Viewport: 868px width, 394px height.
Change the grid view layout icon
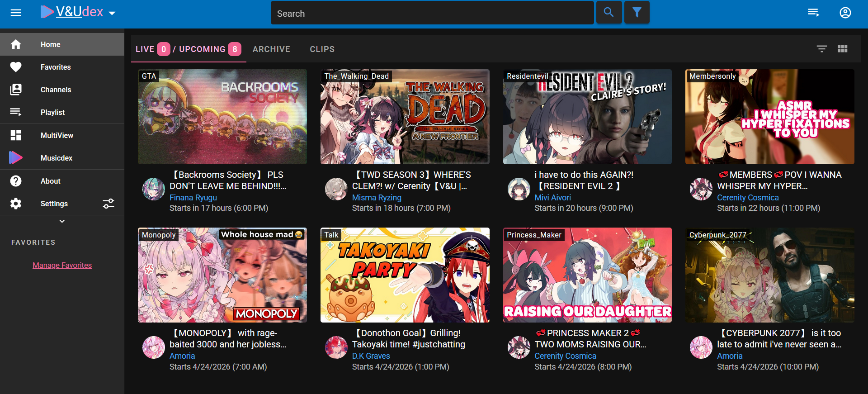click(842, 48)
